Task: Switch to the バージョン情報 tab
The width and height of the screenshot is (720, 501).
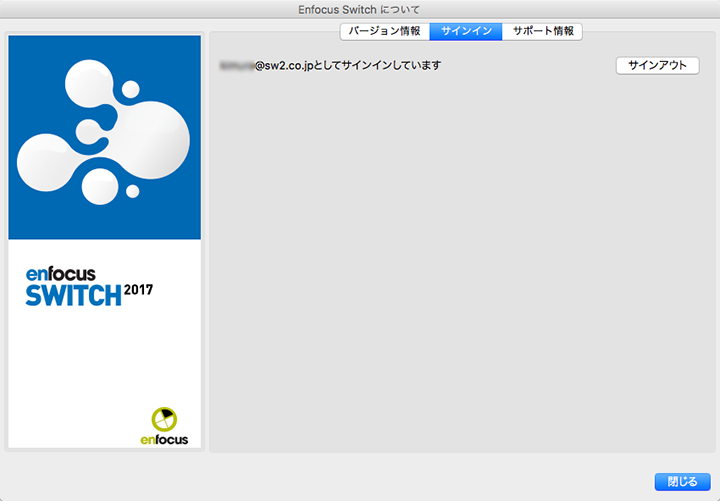Action: coord(385,31)
